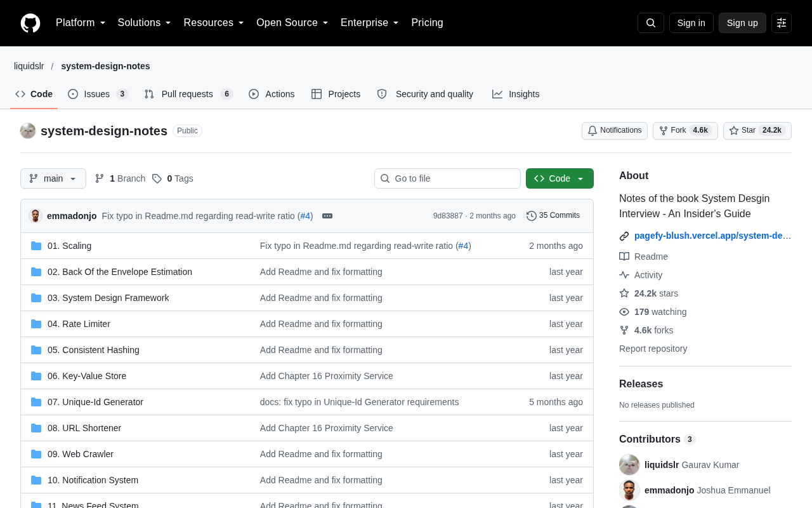Open the search magnifier button
Image resolution: width=812 pixels, height=508 pixels.
coord(651,23)
